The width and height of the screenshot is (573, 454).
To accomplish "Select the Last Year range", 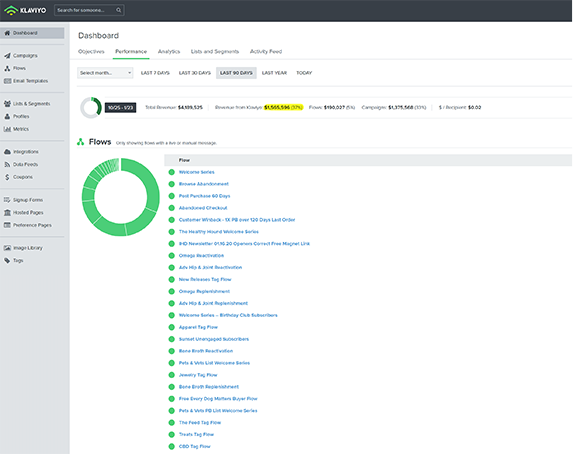I will click(274, 73).
